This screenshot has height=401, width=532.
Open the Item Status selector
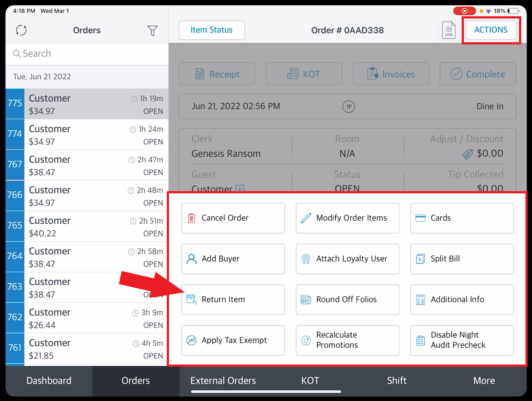(211, 30)
